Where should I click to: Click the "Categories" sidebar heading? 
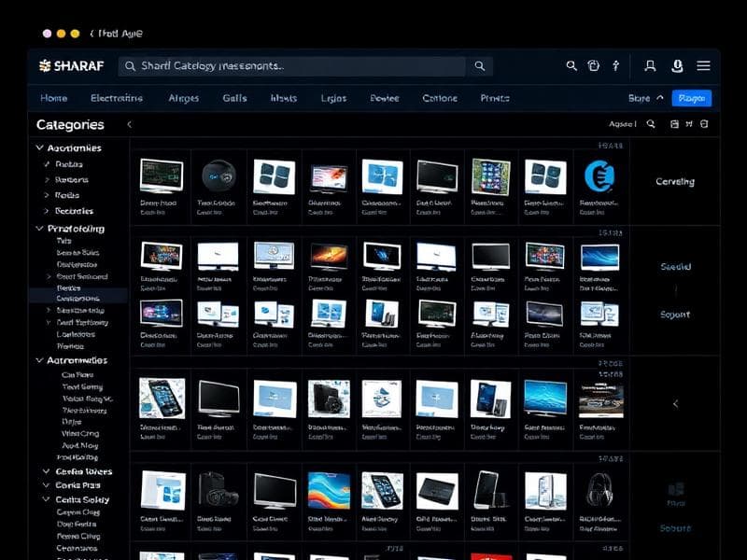[70, 125]
